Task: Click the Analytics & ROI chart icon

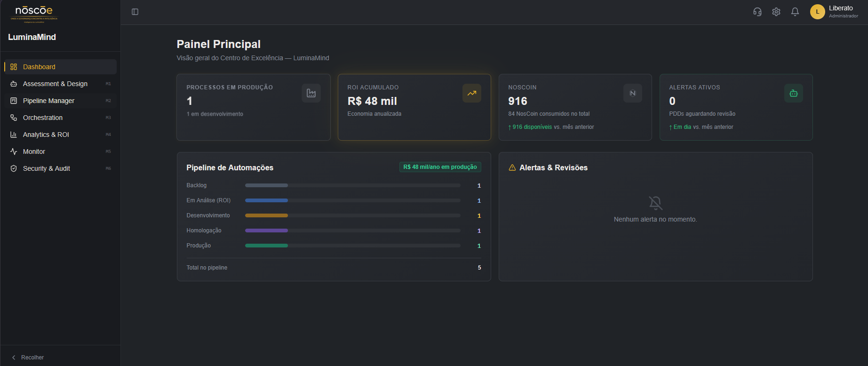Action: (14, 135)
